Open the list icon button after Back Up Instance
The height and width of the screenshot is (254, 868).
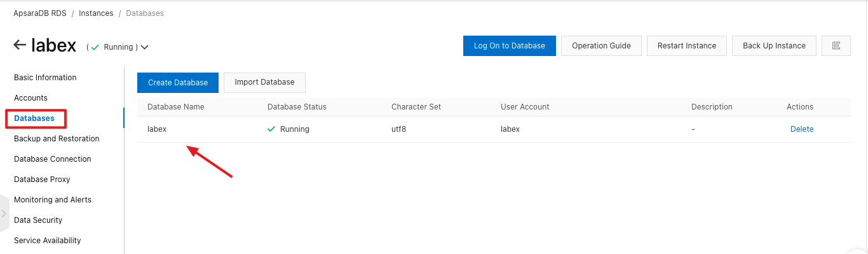[836, 46]
